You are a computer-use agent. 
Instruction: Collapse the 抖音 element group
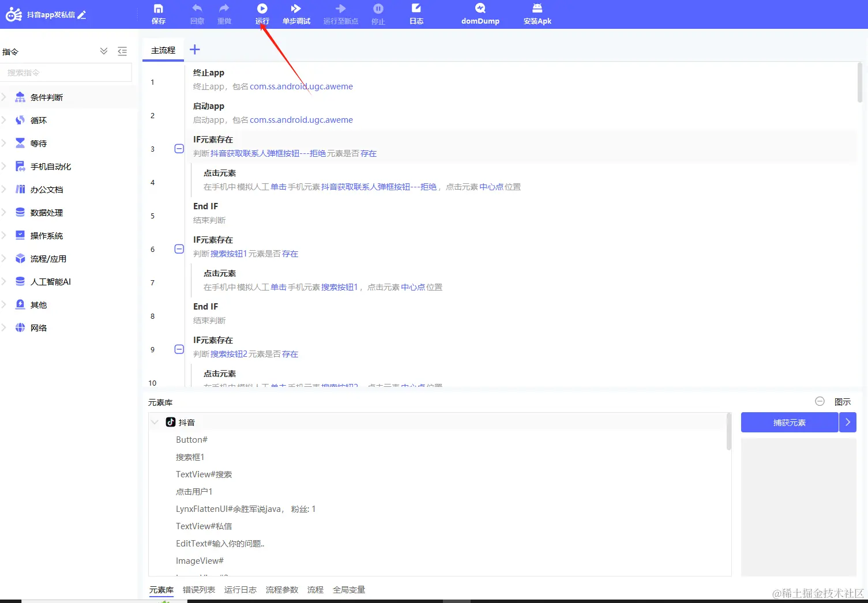coord(155,422)
